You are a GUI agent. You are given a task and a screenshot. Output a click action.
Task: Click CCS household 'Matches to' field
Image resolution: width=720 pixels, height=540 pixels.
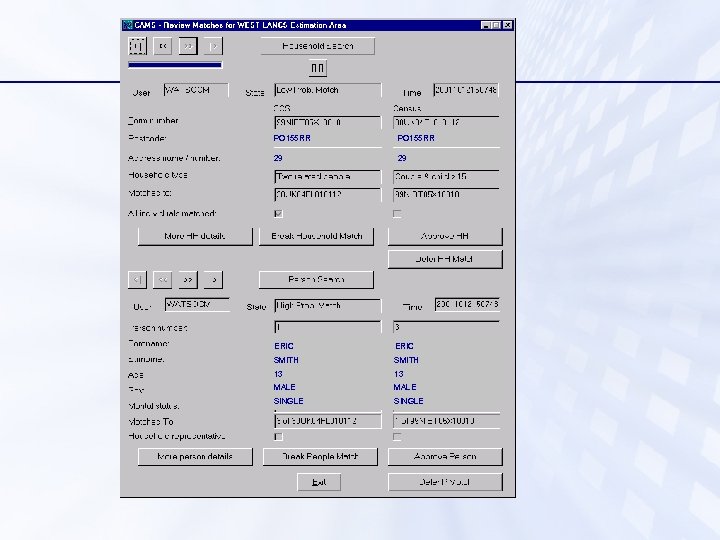click(x=328, y=195)
